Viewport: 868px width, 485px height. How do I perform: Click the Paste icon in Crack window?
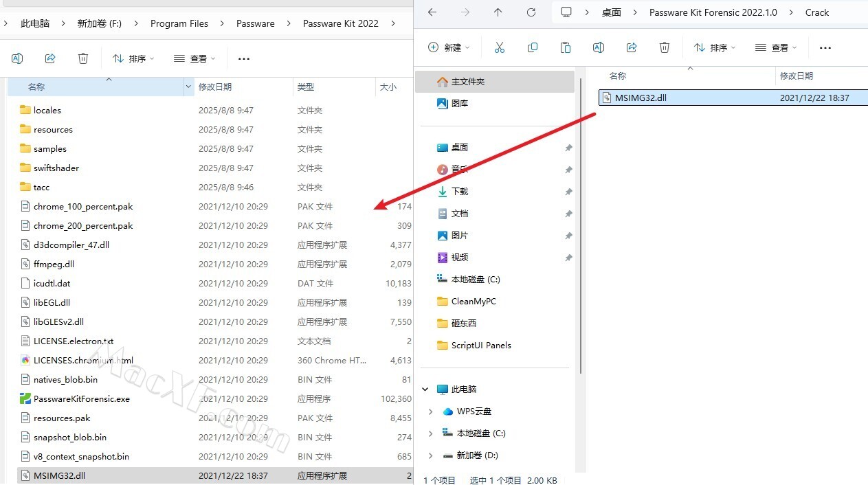(x=566, y=47)
